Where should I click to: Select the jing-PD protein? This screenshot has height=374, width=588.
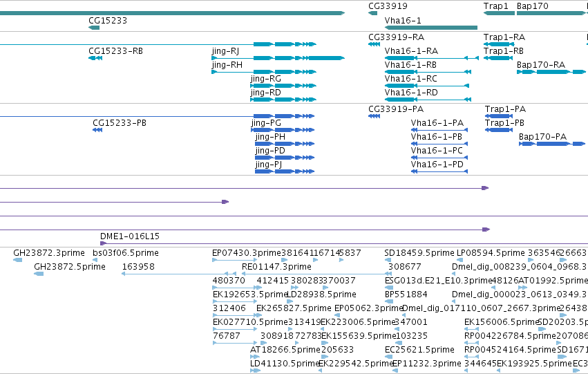point(270,151)
